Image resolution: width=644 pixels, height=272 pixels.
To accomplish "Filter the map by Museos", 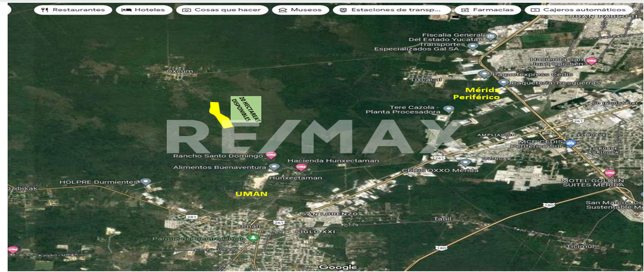I will pos(300,10).
